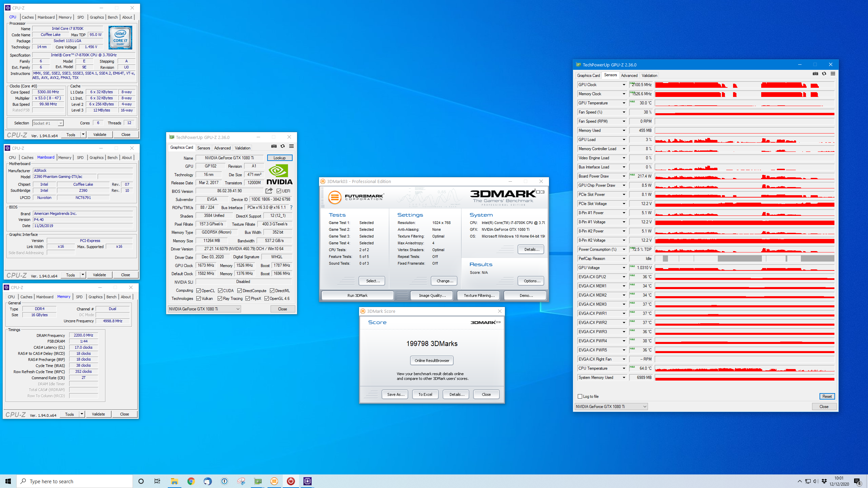Toggle the PhysX checkbox
This screenshot has height=488, width=868.
(x=248, y=299)
